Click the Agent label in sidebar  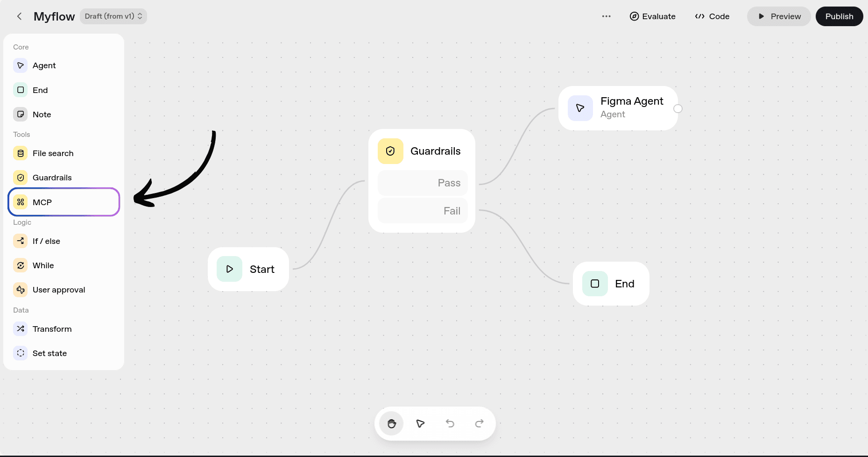pyautogui.click(x=44, y=65)
